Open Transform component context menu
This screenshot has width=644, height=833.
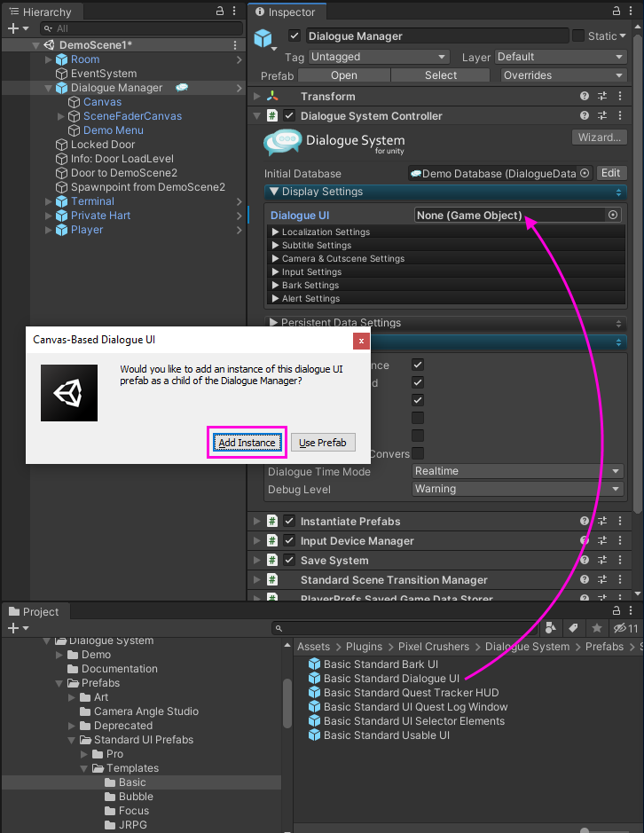pyautogui.click(x=619, y=96)
